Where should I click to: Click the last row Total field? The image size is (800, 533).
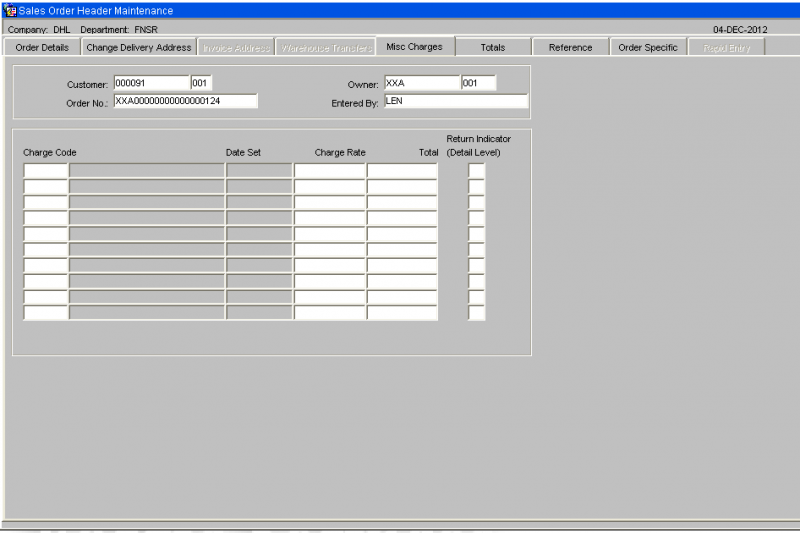point(402,313)
